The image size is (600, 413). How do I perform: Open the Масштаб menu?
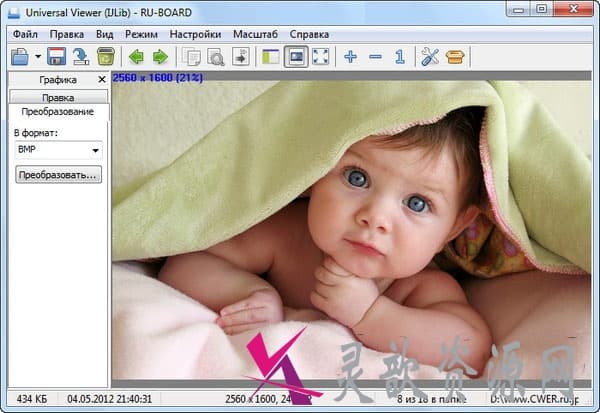pyautogui.click(x=255, y=34)
